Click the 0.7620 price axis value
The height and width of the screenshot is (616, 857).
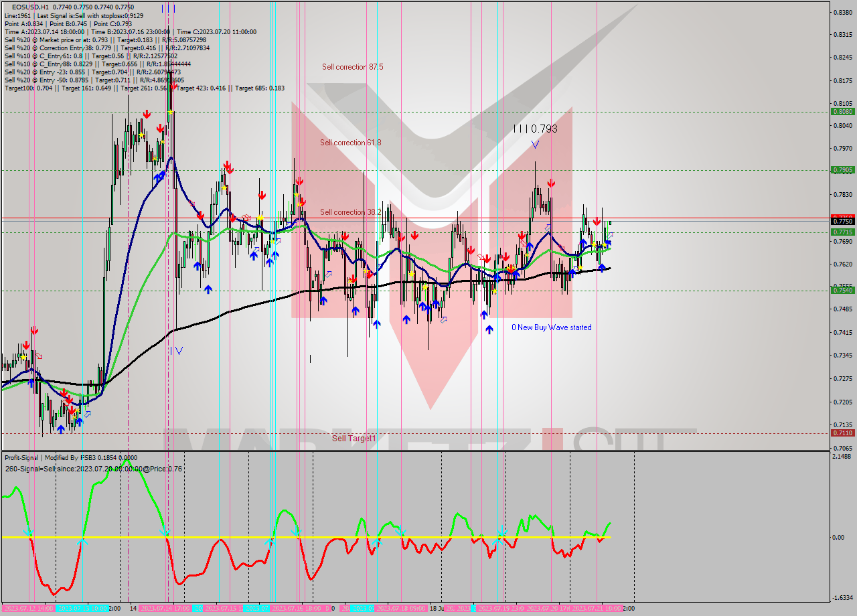coord(843,264)
